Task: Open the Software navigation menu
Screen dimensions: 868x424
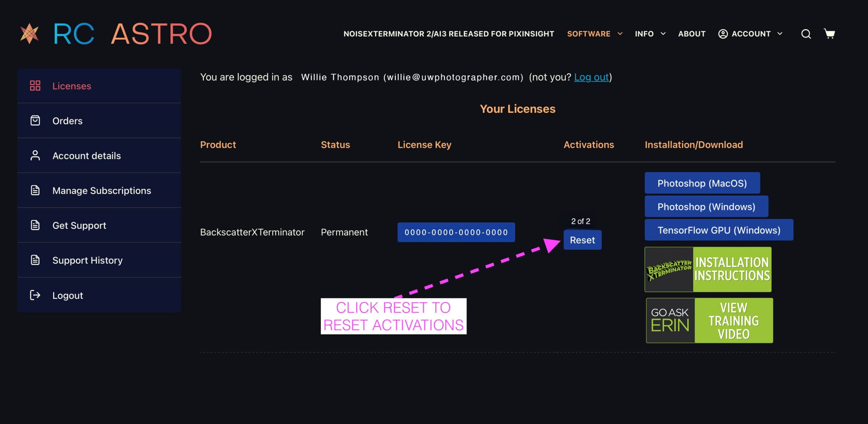Action: (589, 34)
